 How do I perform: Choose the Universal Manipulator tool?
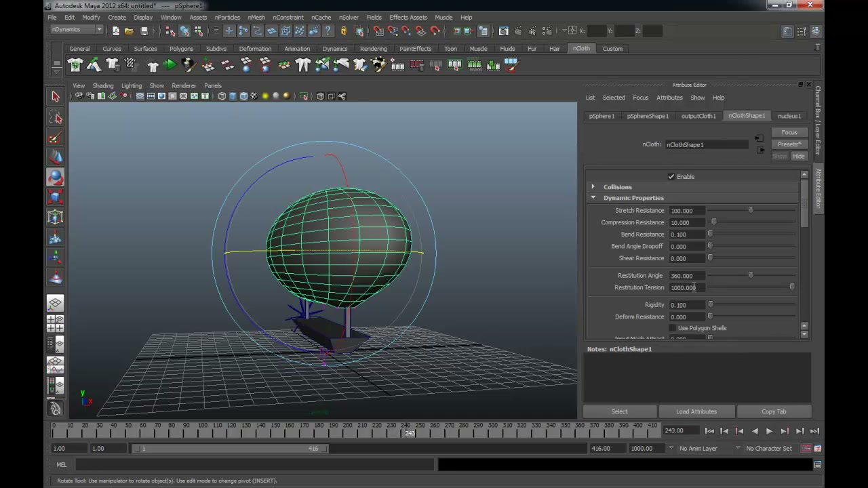tap(56, 218)
